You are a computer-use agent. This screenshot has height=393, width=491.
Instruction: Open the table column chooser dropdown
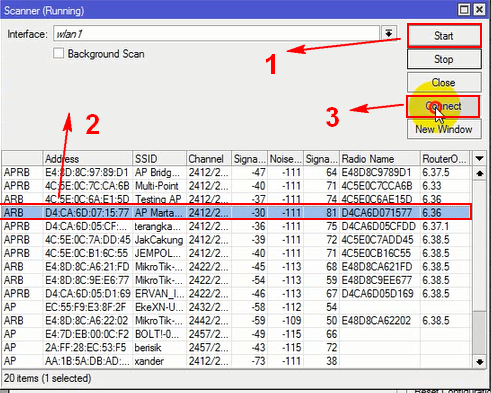point(479,159)
